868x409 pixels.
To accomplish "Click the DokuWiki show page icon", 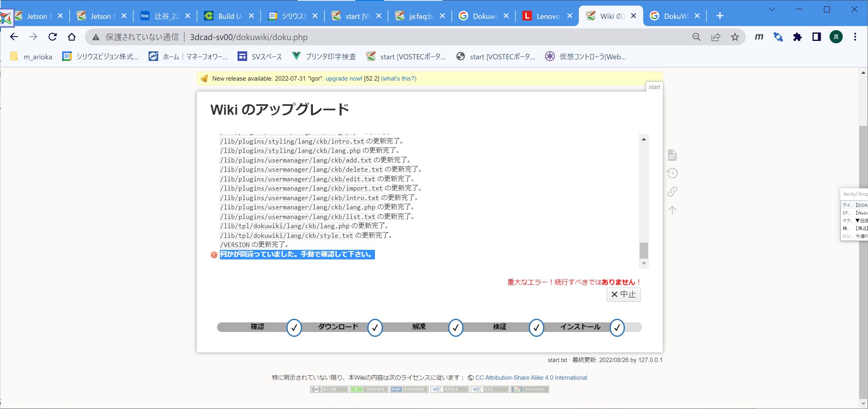I will [x=672, y=155].
